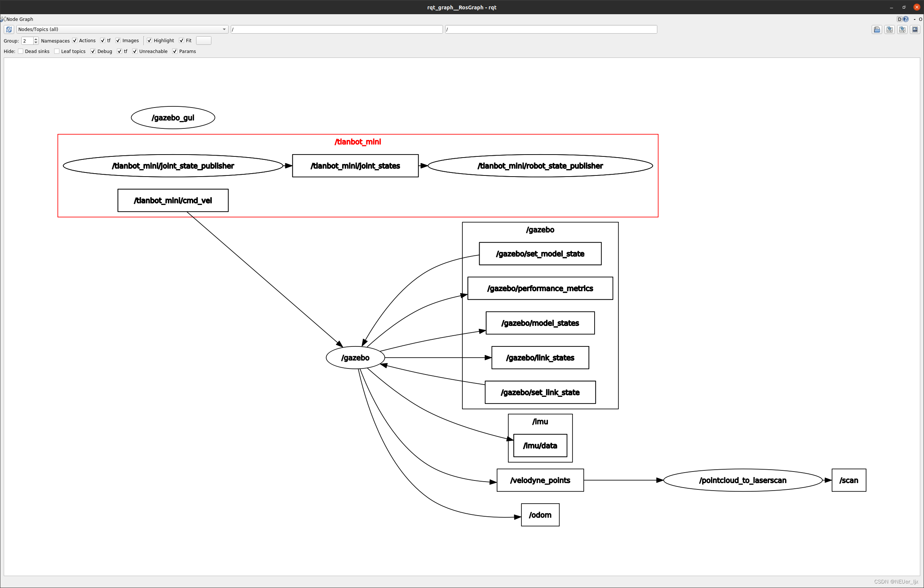Image resolution: width=924 pixels, height=588 pixels.
Task: Select the /imu/data topic box
Action: click(540, 445)
